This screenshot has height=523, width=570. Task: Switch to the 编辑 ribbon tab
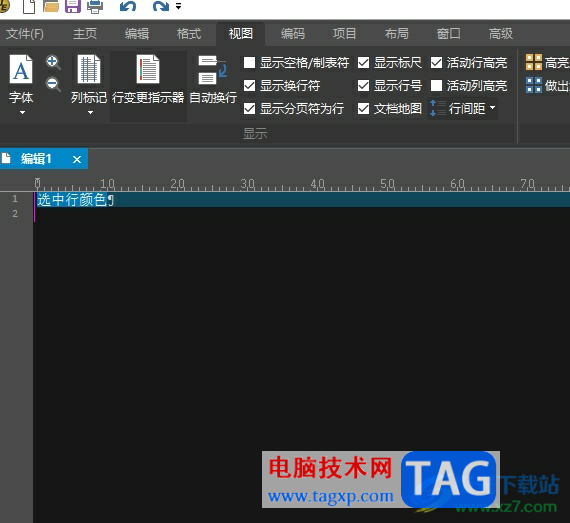pyautogui.click(x=137, y=34)
